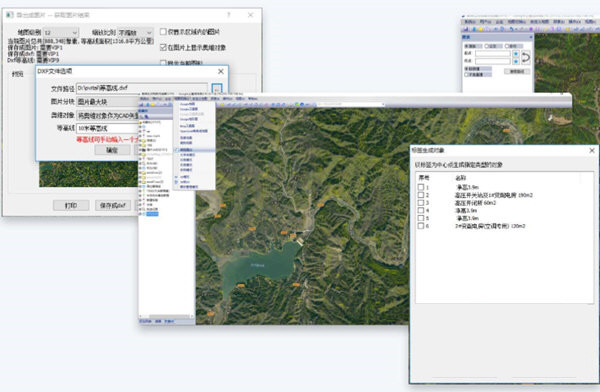The width and height of the screenshot is (600, 392).
Task: Click the 等高线 contour interval input field
Action: [x=108, y=128]
